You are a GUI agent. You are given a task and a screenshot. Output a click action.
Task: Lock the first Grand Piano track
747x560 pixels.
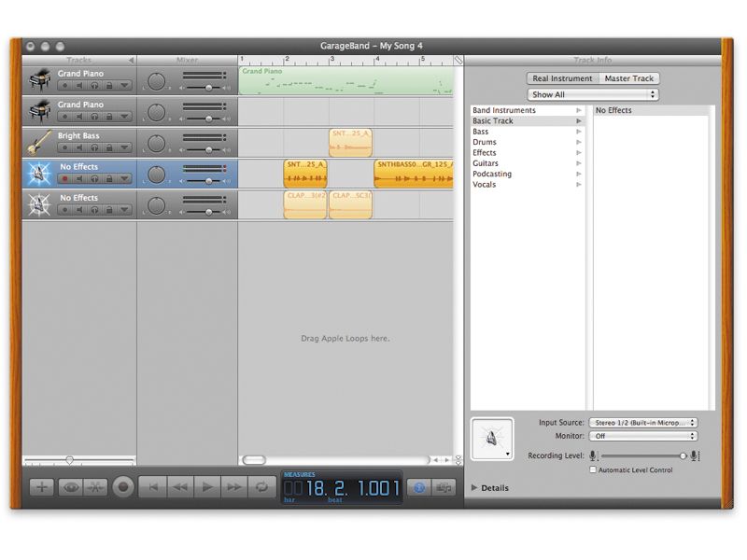tap(109, 86)
